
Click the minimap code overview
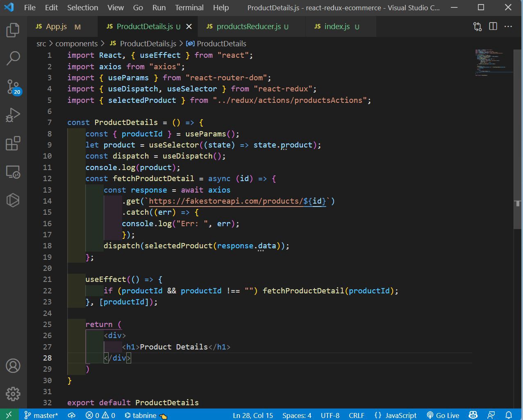click(494, 62)
